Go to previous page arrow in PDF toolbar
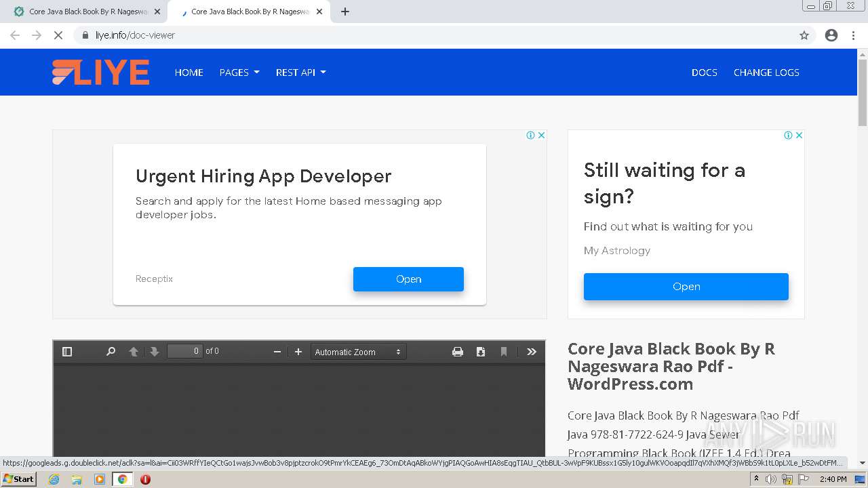Viewport: 868px width, 488px height. tap(134, 351)
